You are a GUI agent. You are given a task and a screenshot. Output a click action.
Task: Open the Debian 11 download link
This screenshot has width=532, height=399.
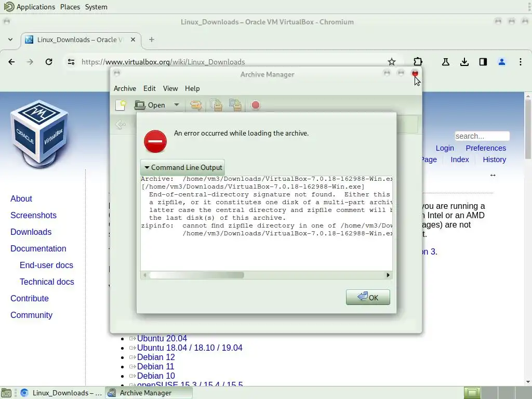pyautogui.click(x=155, y=367)
